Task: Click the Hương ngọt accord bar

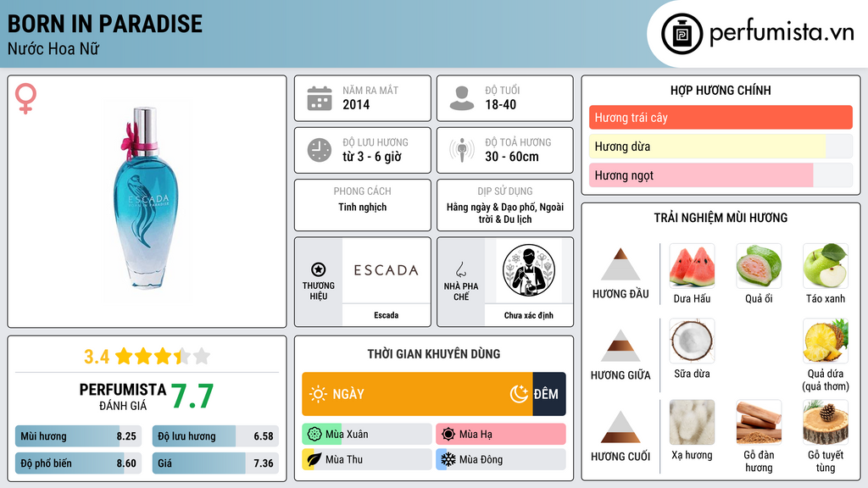Action: tap(721, 175)
